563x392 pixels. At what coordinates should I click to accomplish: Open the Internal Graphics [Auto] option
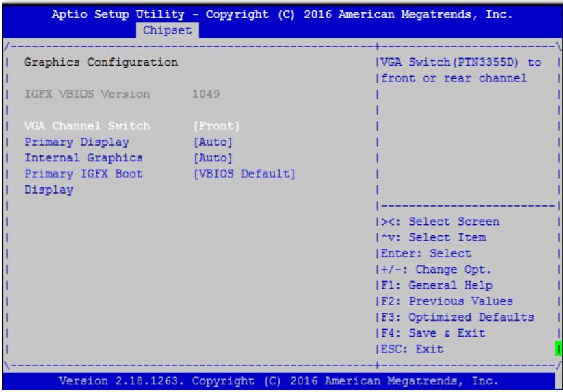(x=213, y=158)
